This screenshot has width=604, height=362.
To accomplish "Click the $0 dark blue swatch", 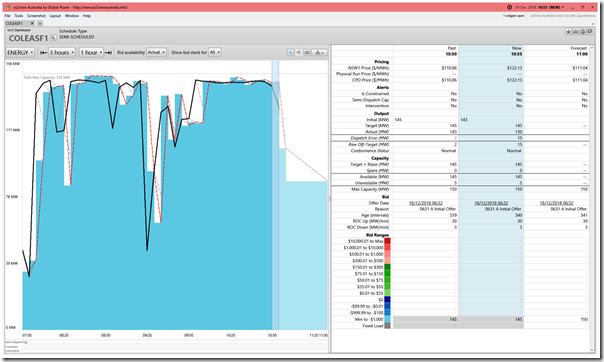I will pos(388,300).
